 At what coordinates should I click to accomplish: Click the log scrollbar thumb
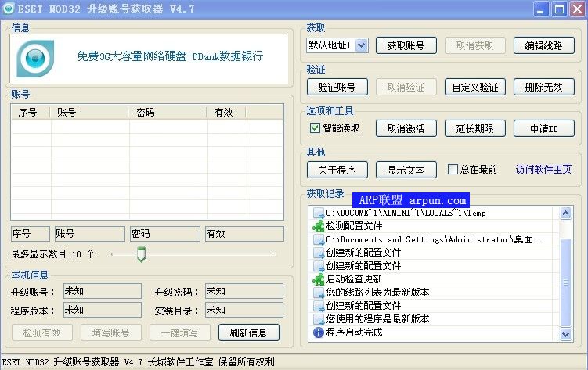pyautogui.click(x=565, y=282)
